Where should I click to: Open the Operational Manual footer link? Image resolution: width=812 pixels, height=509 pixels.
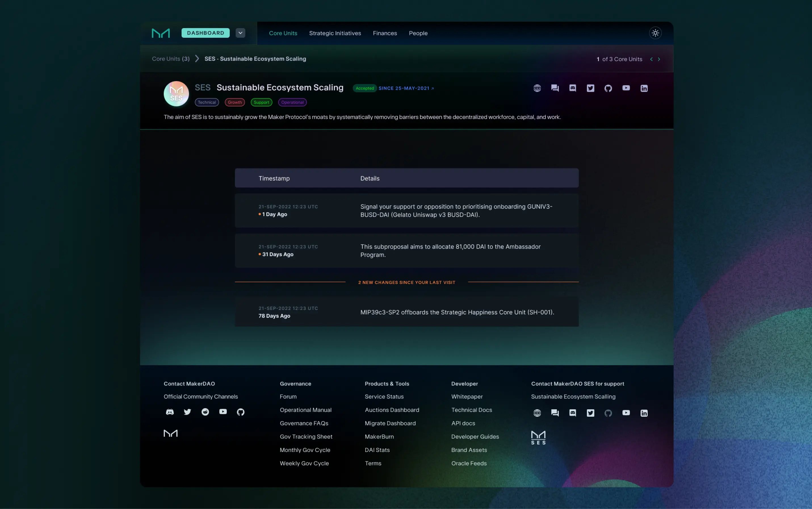coord(305,410)
